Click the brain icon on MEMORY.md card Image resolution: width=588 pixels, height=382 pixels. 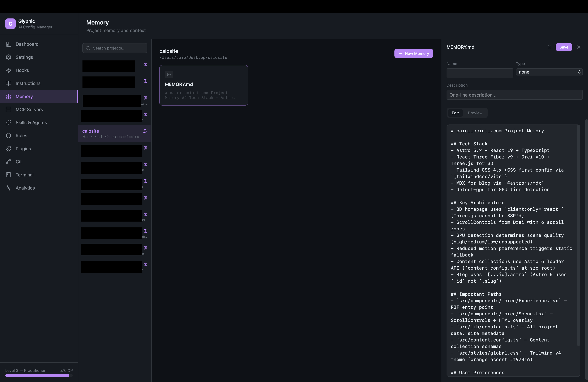tap(169, 74)
